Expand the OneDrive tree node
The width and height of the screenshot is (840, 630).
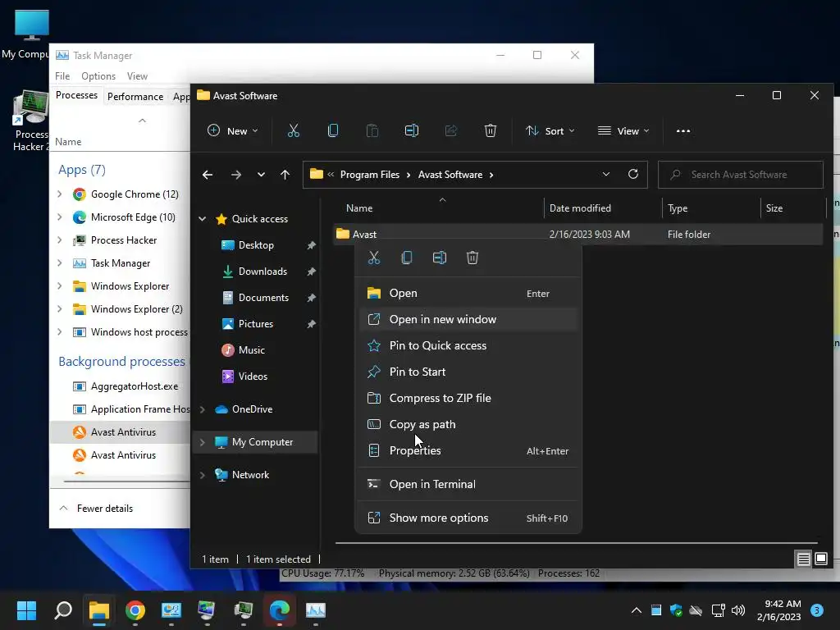[203, 409]
